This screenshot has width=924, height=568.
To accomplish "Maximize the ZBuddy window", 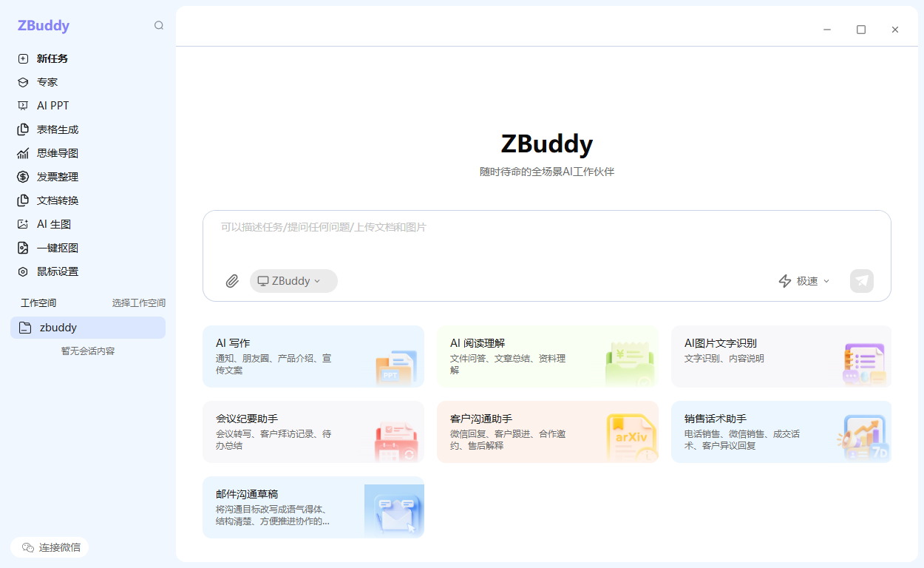I will [861, 30].
